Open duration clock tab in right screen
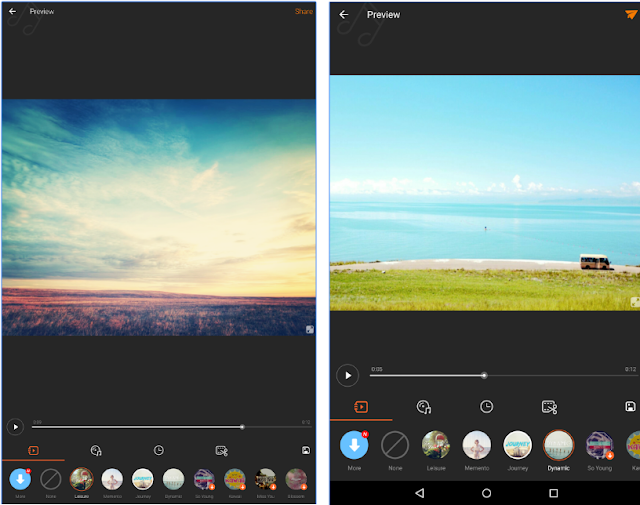This screenshot has height=505, width=640. coord(486,407)
